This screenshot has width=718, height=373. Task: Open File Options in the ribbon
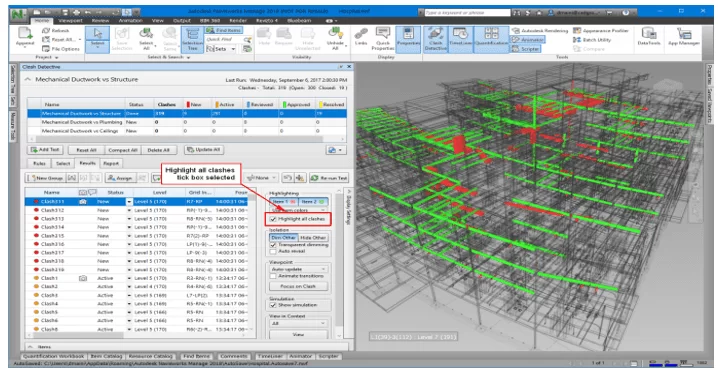(x=60, y=49)
